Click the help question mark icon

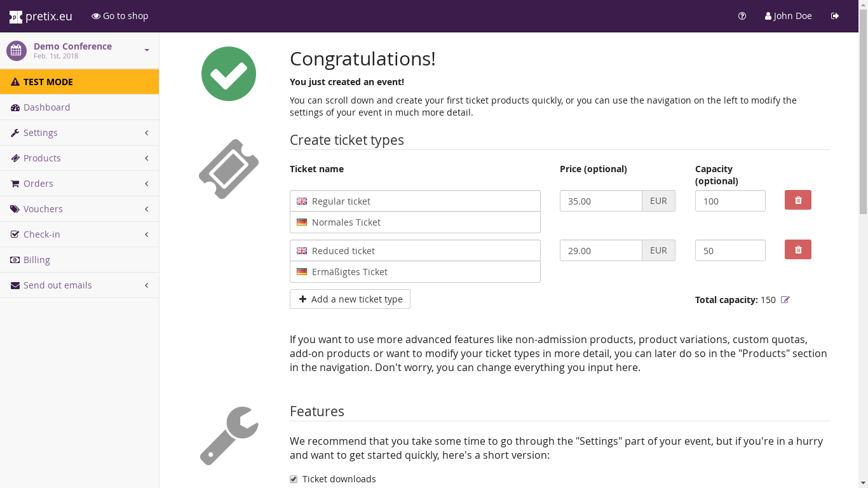point(742,16)
